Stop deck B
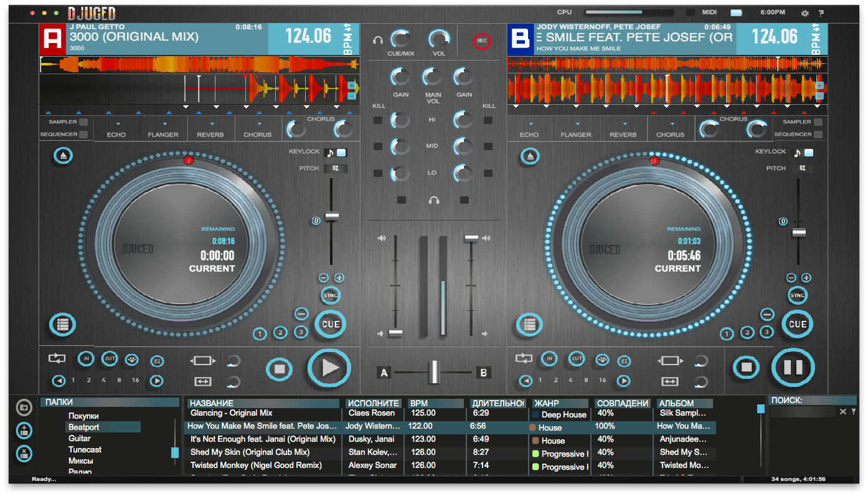The width and height of the screenshot is (868, 496). (746, 367)
